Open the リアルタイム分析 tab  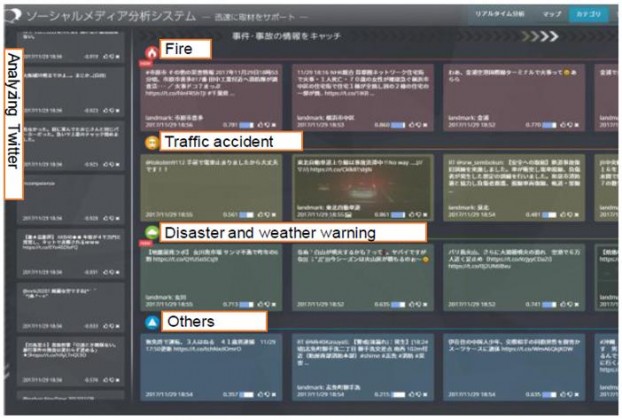coord(500,14)
